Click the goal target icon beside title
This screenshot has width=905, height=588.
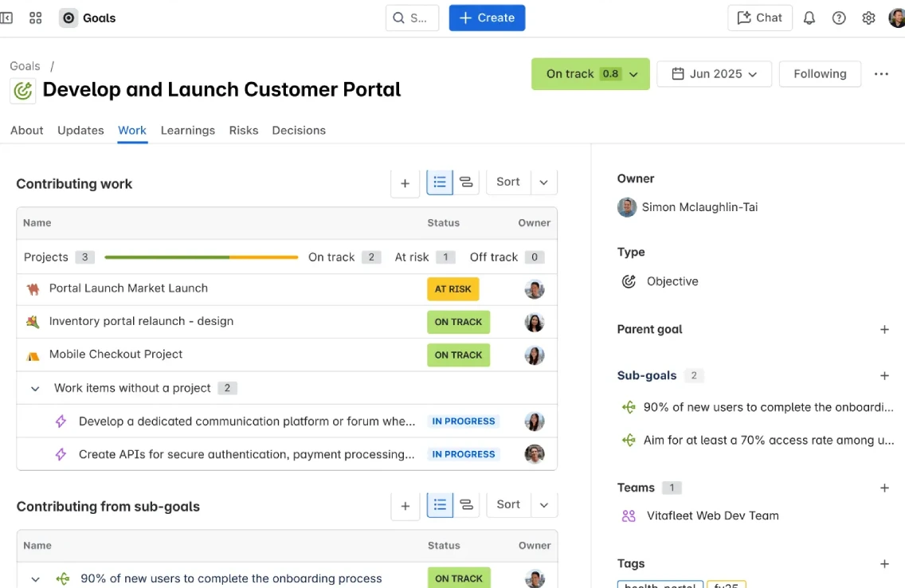pos(23,91)
